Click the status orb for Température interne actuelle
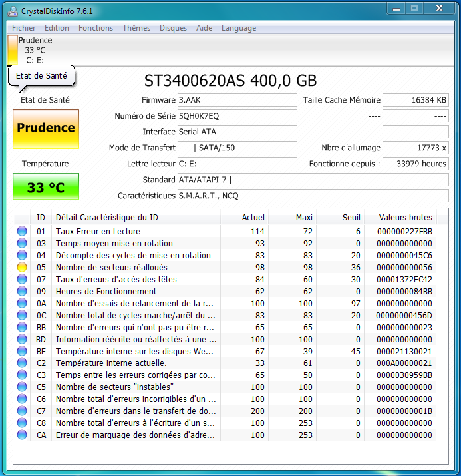The width and height of the screenshot is (461, 476). [x=22, y=363]
